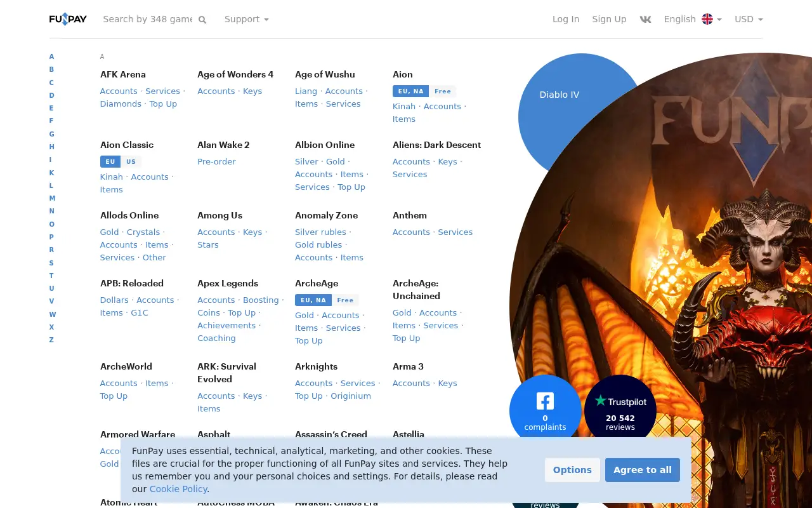Open Arma 3 Accounts link

411,384
